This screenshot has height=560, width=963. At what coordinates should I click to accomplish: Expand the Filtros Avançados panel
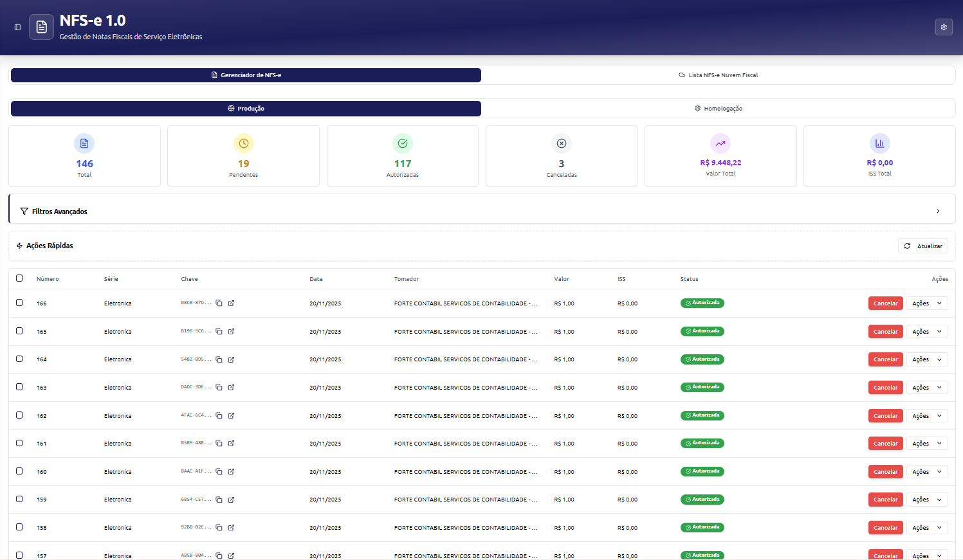[482, 211]
